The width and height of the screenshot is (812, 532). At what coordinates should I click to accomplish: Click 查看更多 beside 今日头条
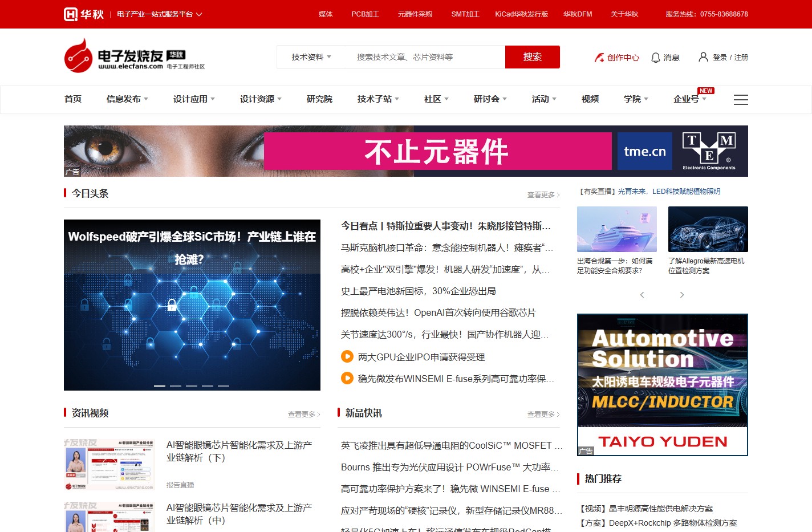point(543,195)
